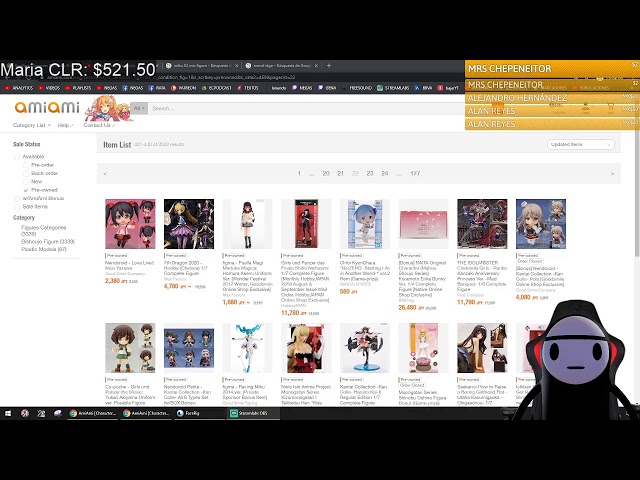Image resolution: width=640 pixels, height=480 pixels.
Task: Click the 26,480 JPY price text
Action: 411,307
